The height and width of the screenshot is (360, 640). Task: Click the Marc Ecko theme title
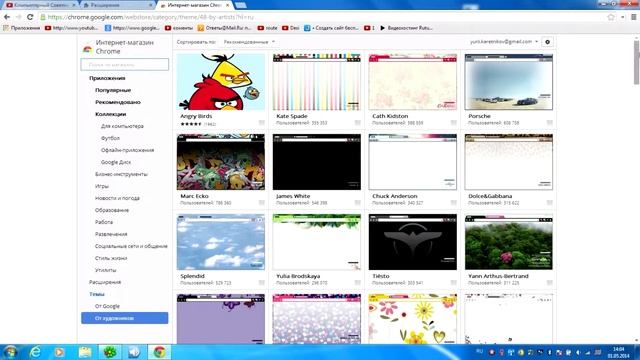tap(194, 196)
